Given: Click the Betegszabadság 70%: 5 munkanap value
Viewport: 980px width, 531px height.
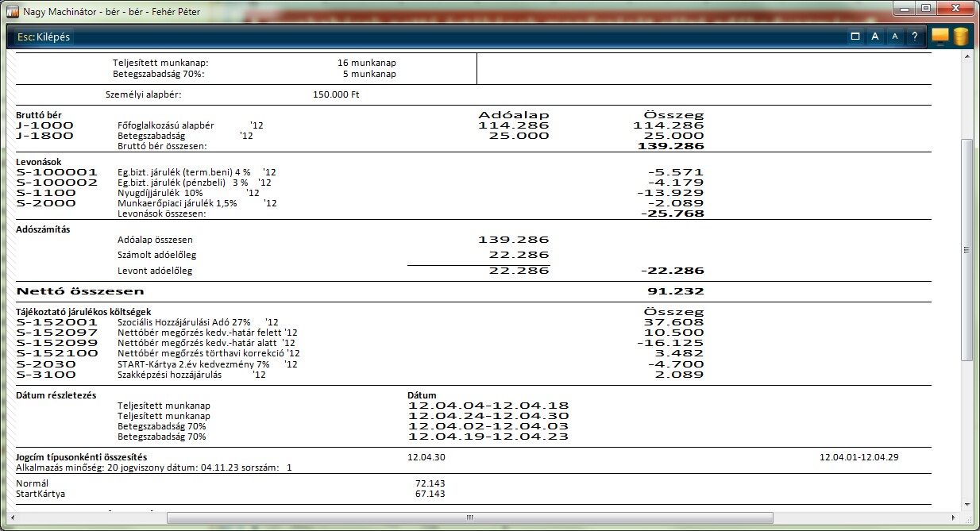Looking at the screenshot, I should pos(369,74).
